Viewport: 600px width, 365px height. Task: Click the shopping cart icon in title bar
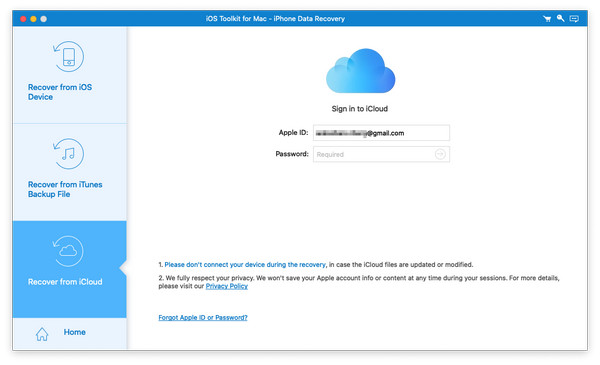547,19
